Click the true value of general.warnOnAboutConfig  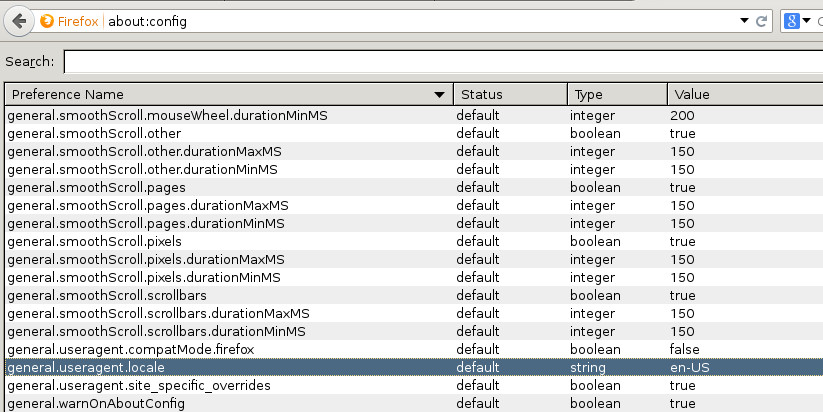(x=682, y=403)
